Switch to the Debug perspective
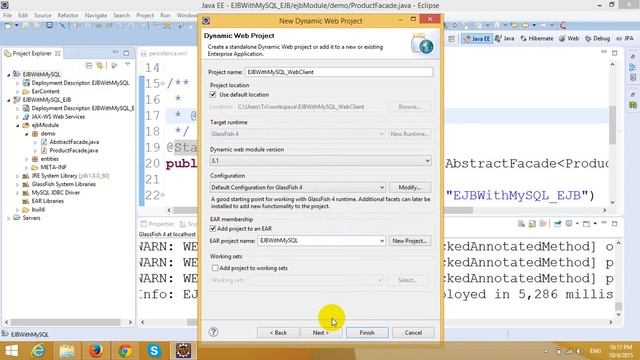 [597, 38]
